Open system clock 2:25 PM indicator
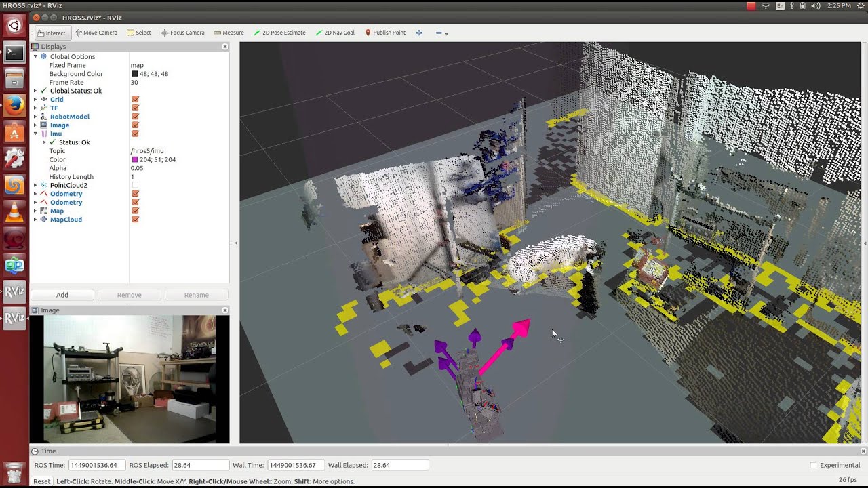This screenshot has width=868, height=488. (x=839, y=5)
